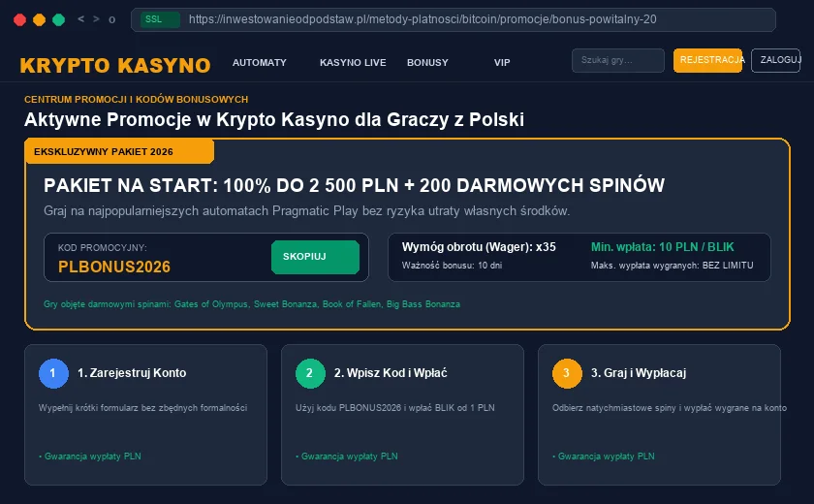Click 'PAKIET NA START' headline

click(354, 185)
